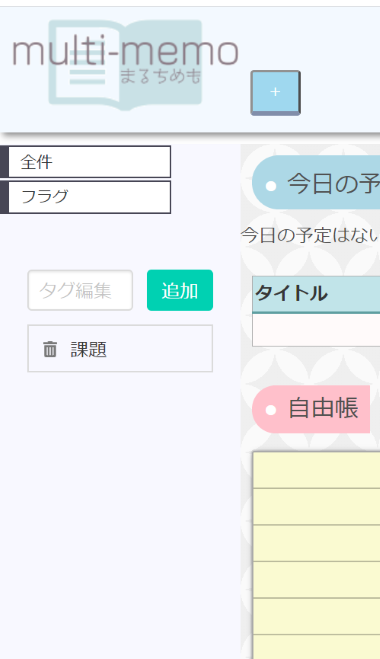The image size is (380, 659).
Task: Click the dark marker beside 全件
Action: pos(4,162)
